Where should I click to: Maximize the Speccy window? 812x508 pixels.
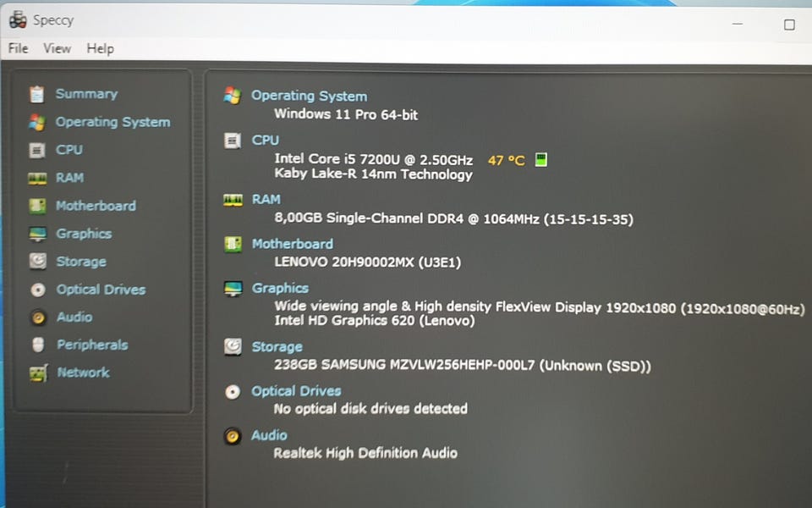click(x=789, y=25)
